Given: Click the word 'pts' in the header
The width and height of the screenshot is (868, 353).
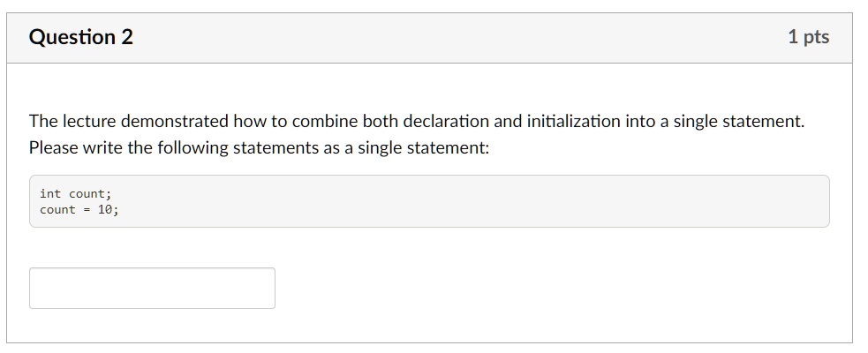Looking at the screenshot, I should click(817, 37).
